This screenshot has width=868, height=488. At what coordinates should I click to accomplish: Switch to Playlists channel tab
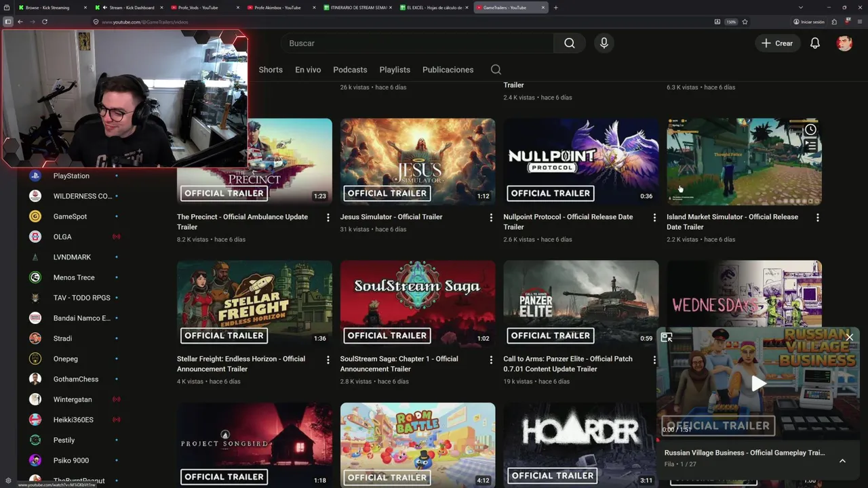click(x=395, y=70)
